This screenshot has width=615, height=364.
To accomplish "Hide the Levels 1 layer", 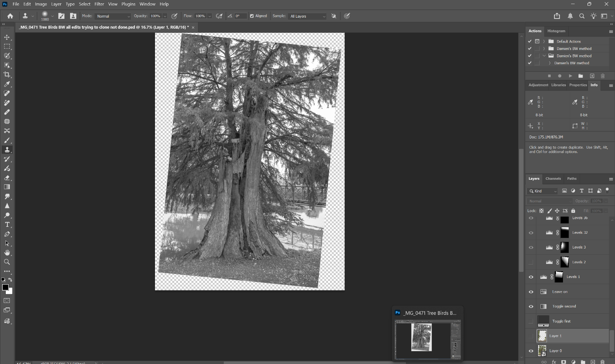I will pyautogui.click(x=531, y=277).
